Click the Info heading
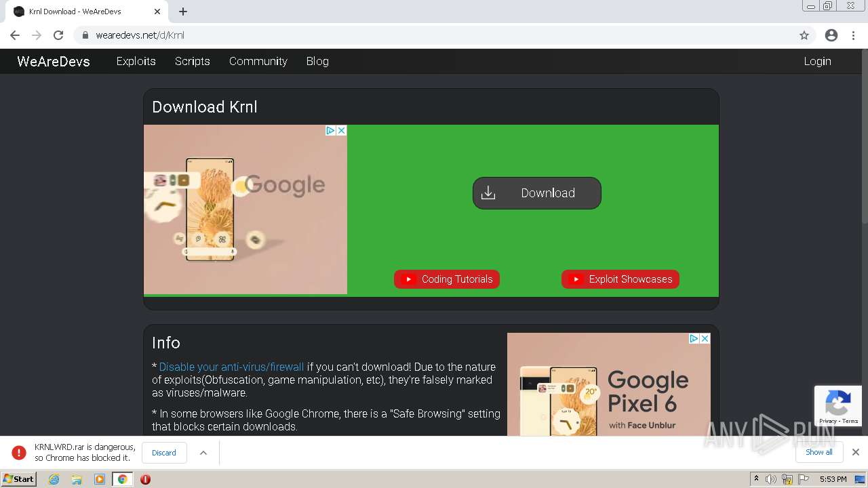868x488 pixels. point(166,343)
